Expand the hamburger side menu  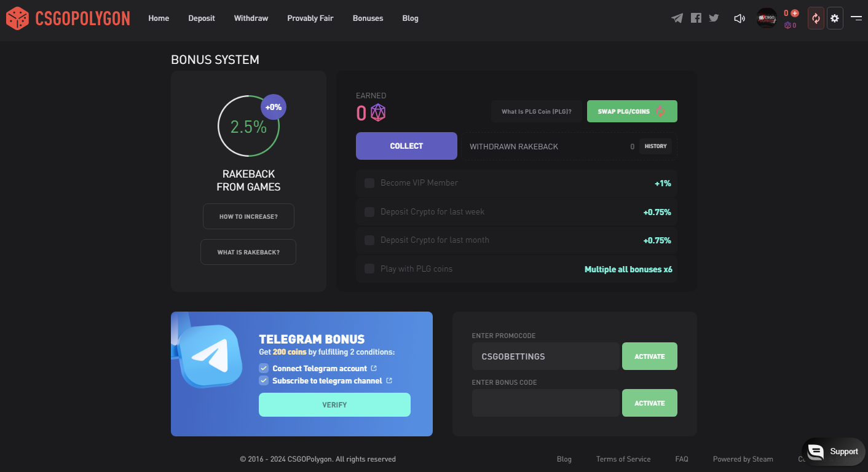pos(856,18)
